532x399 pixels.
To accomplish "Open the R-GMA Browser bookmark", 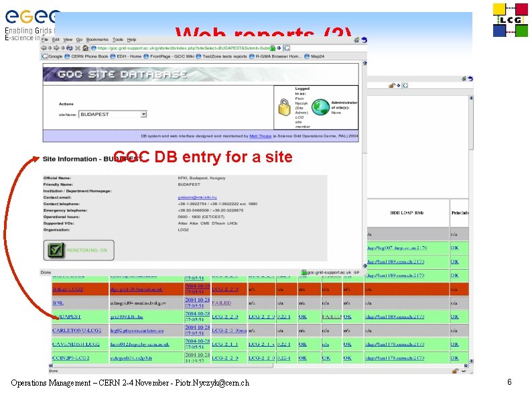I will 275,56.
